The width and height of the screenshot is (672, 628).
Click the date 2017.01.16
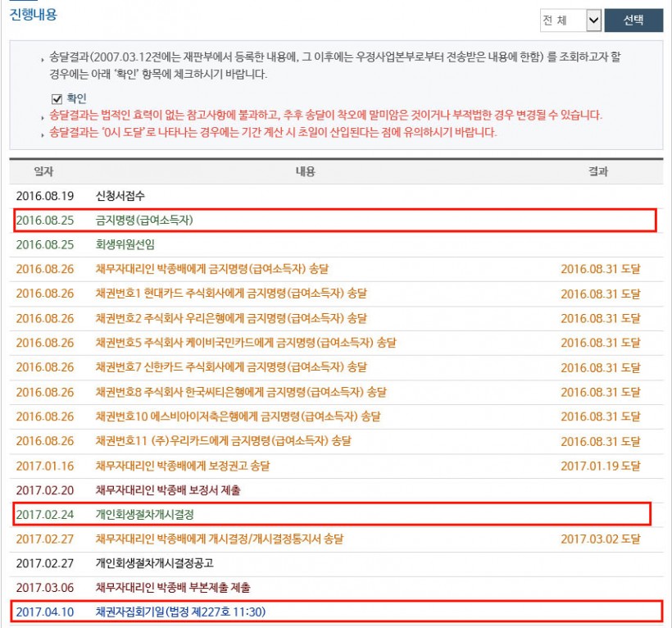click(45, 466)
